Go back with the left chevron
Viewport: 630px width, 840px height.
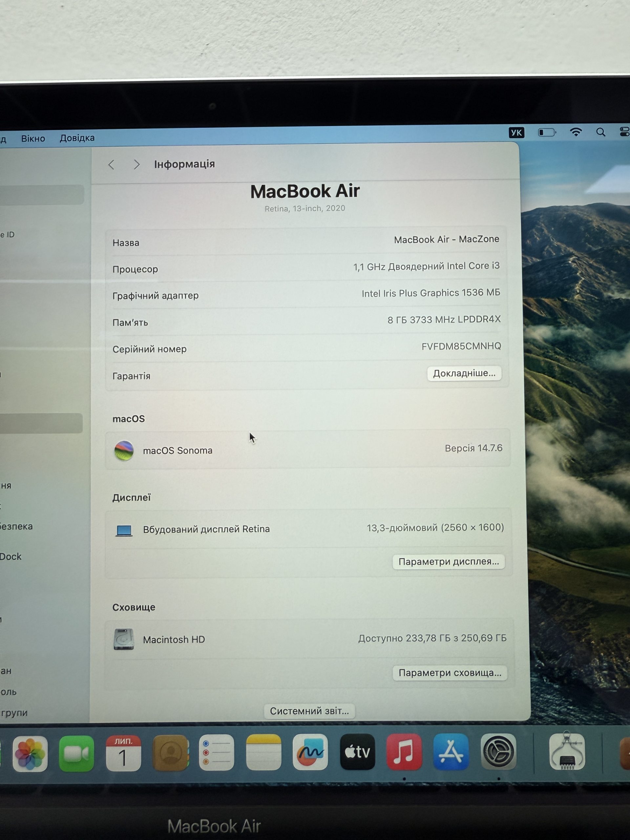111,164
